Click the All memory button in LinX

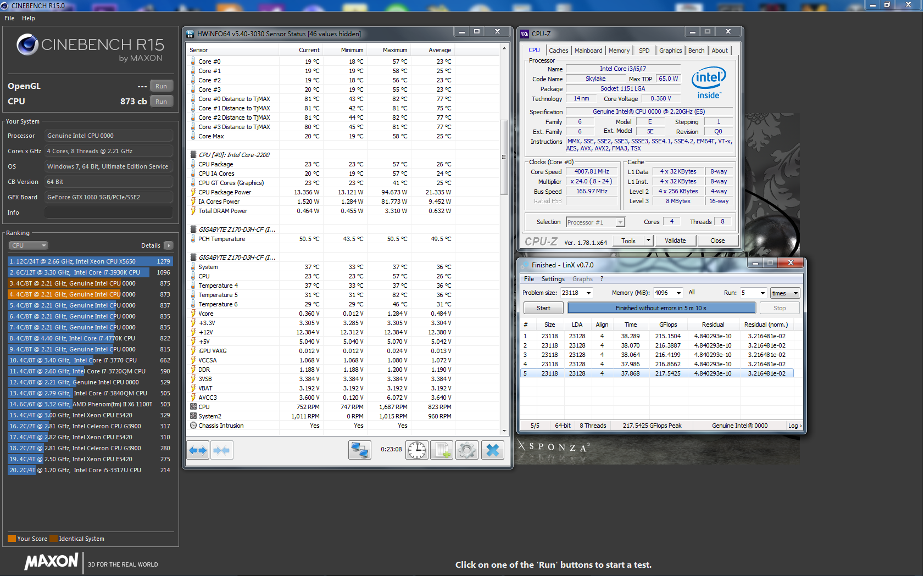692,293
